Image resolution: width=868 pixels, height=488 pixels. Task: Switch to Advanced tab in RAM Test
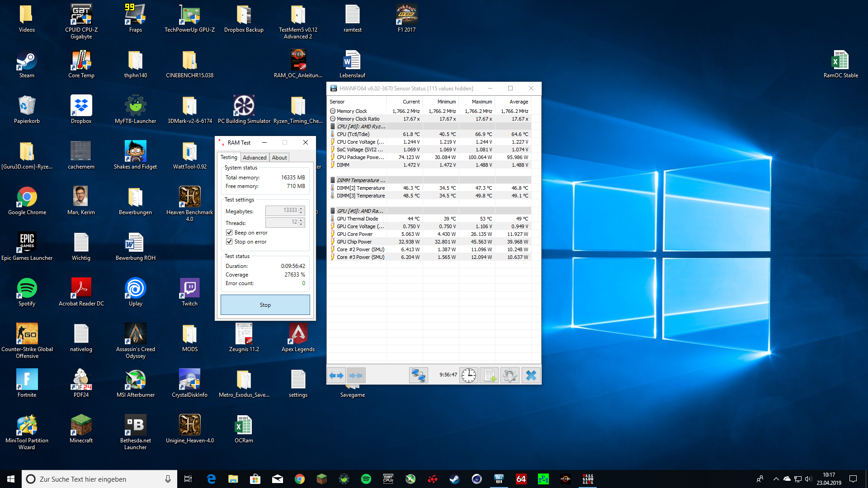[255, 158]
